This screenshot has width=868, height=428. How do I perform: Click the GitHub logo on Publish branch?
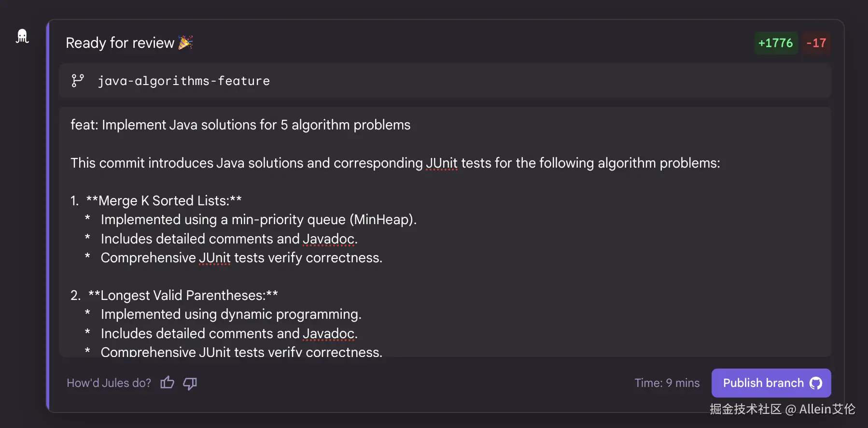click(816, 383)
